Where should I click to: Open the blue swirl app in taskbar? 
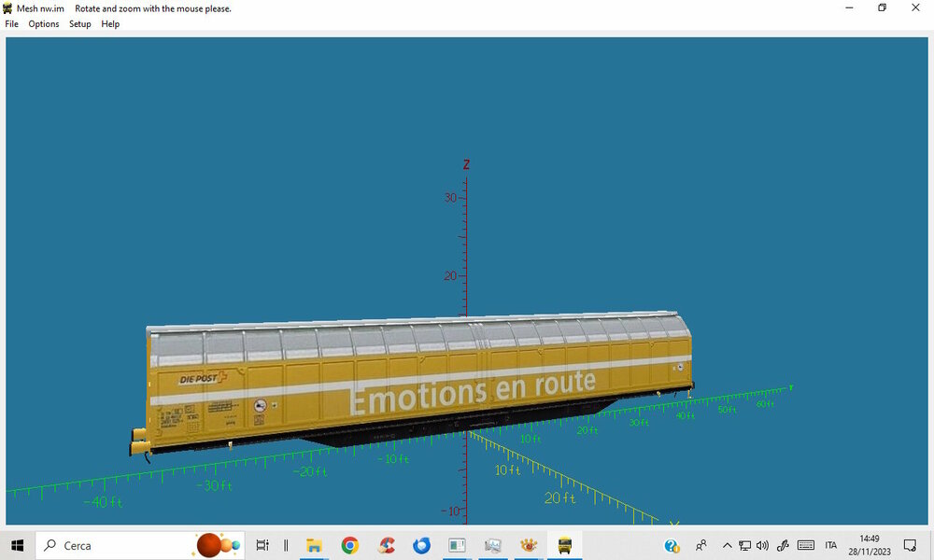click(422, 545)
